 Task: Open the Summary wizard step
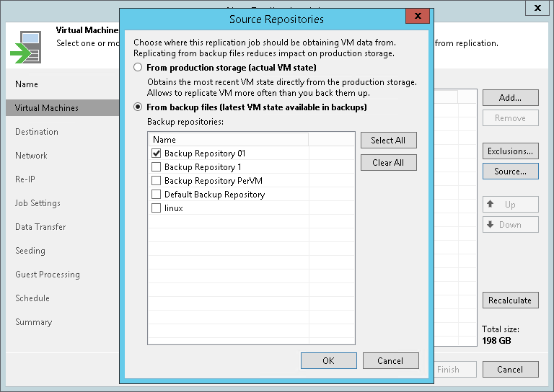pos(34,322)
